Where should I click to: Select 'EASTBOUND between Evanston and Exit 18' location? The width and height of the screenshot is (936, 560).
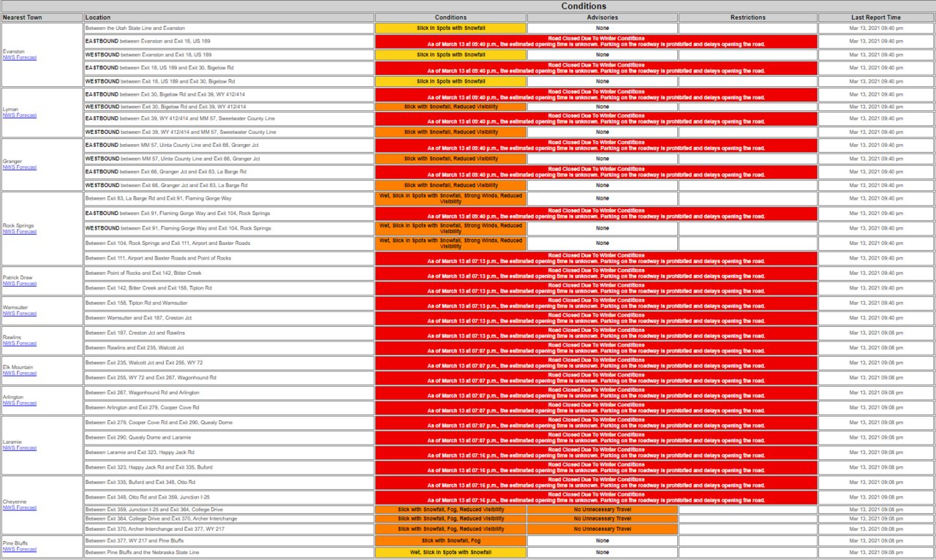pyautogui.click(x=230, y=42)
